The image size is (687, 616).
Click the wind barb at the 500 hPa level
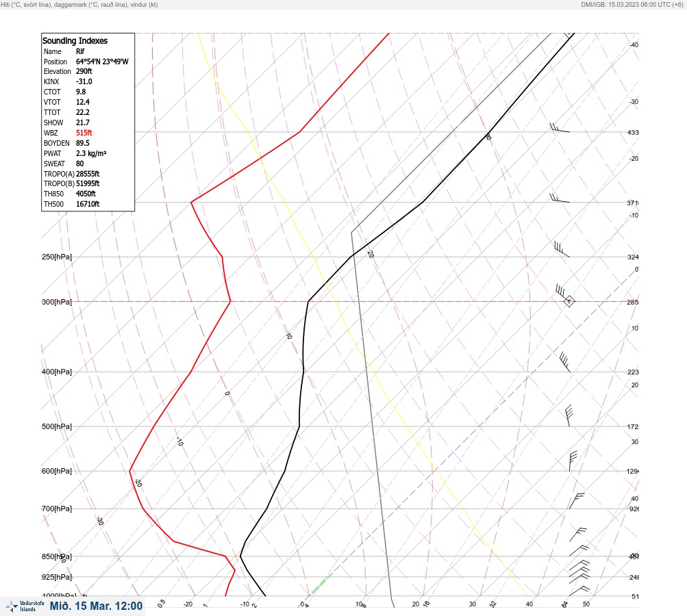click(x=569, y=415)
